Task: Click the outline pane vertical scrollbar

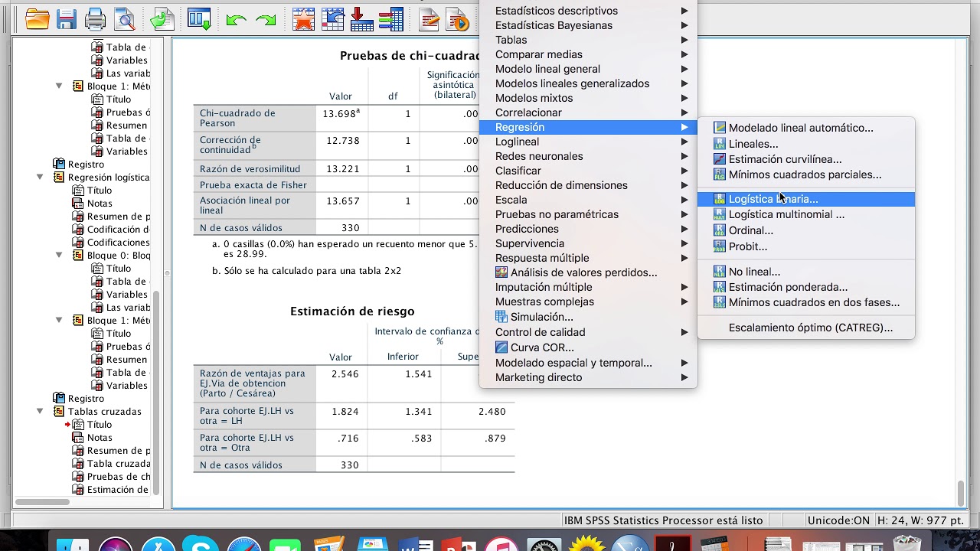Action: tap(156, 393)
